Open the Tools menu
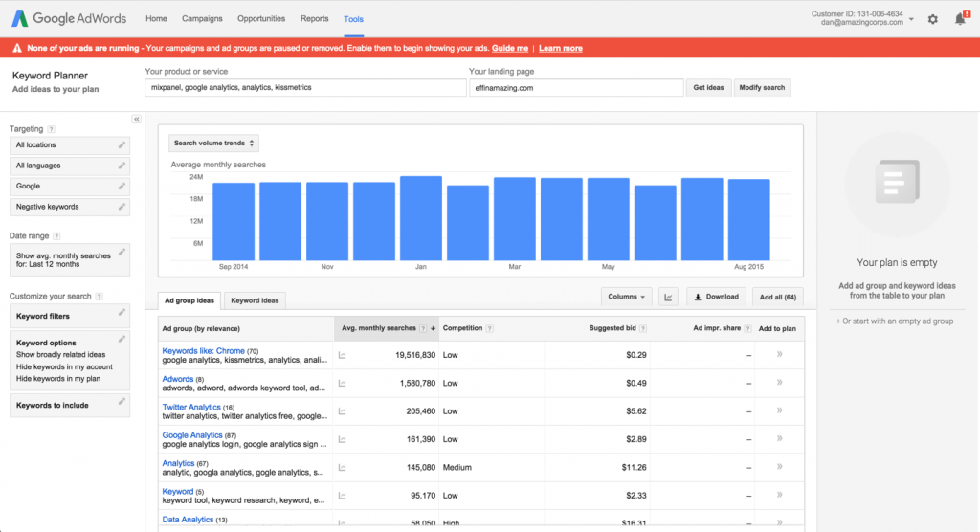 click(x=353, y=19)
